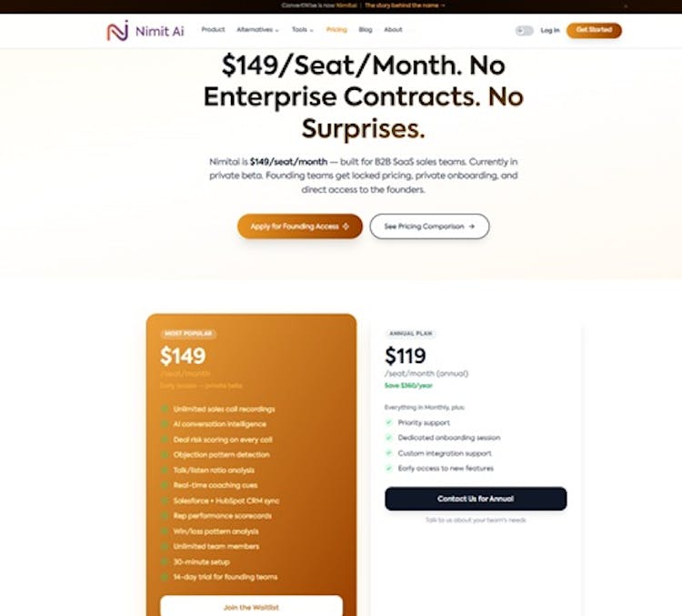The width and height of the screenshot is (682, 616).
Task: Click the Nimit AI logo icon
Action: pos(117,31)
